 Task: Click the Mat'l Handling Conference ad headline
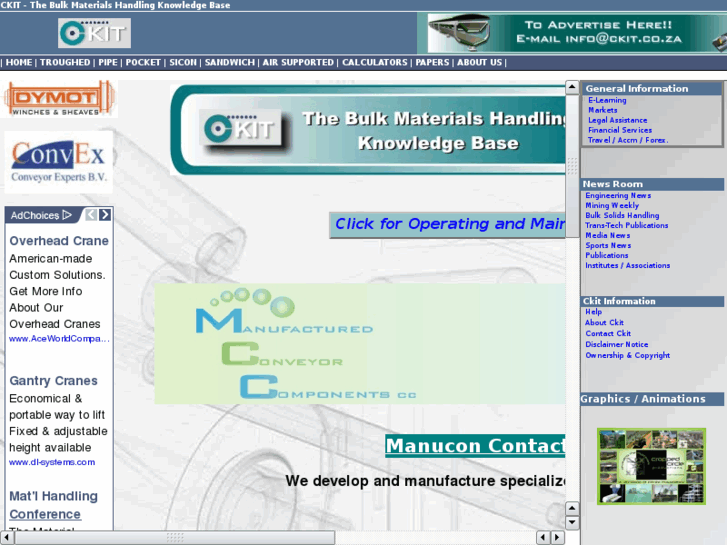[x=53, y=505]
